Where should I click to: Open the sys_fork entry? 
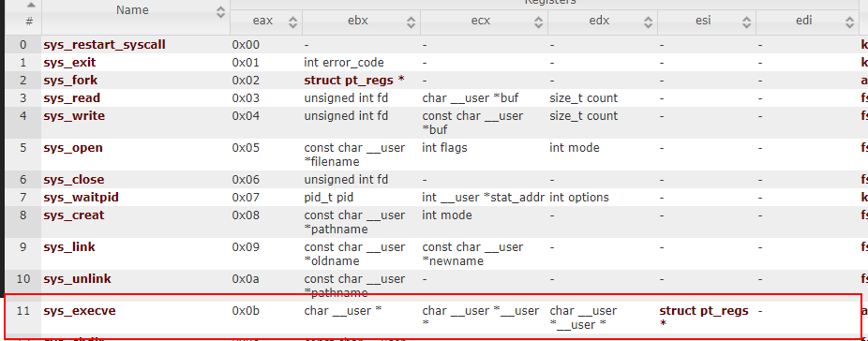(70, 81)
